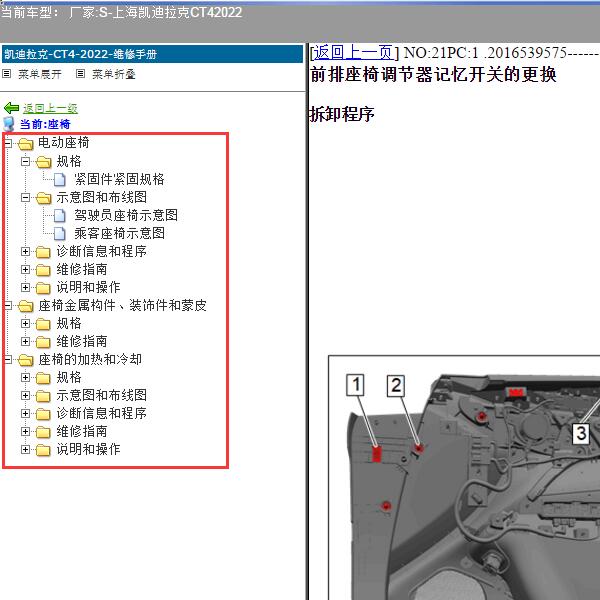Click the 返回上一页 link in content pane

click(x=354, y=53)
